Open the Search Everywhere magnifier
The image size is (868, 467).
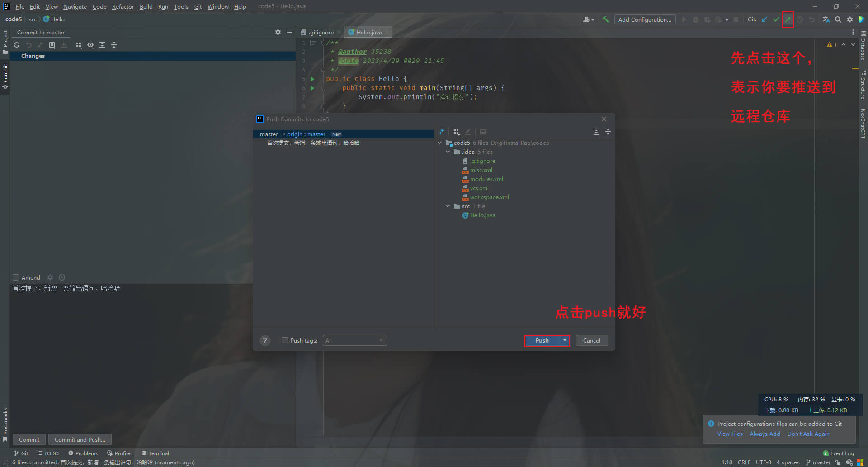838,19
